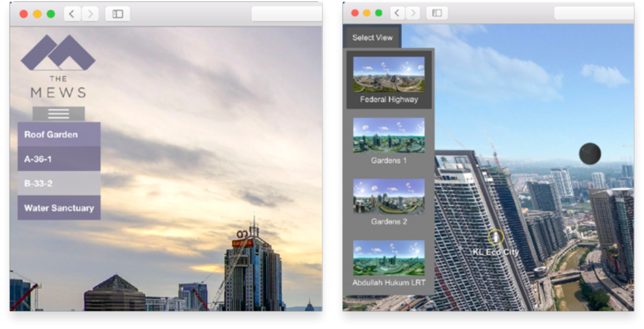Viewport: 644px width, 329px height.
Task: Click the hamburger menu icon below The Mews logo
Action: tap(58, 114)
